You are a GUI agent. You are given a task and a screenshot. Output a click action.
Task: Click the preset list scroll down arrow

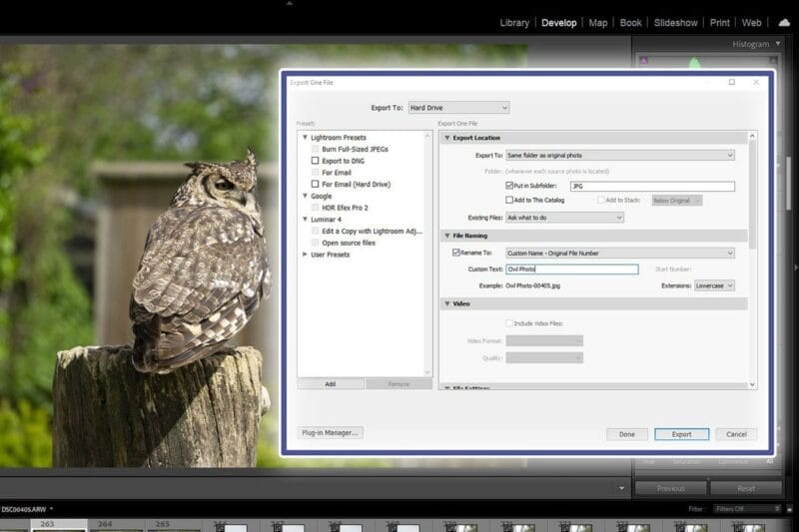pos(427,372)
